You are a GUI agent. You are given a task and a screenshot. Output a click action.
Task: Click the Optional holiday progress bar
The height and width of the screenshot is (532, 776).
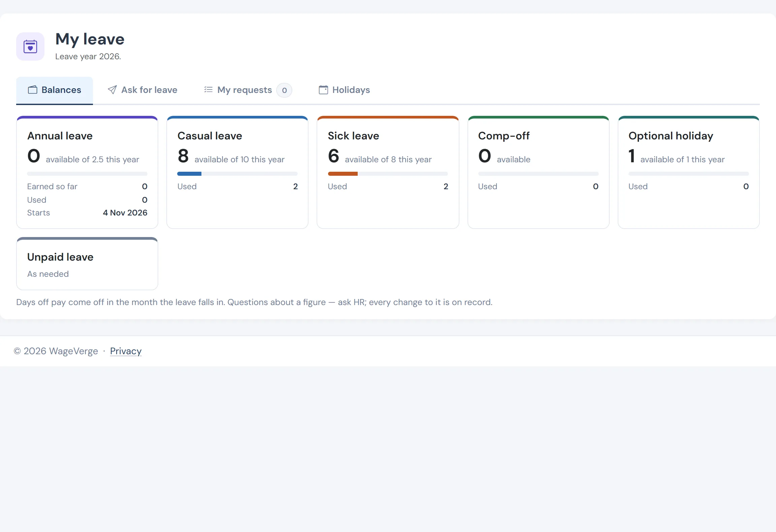(x=688, y=174)
